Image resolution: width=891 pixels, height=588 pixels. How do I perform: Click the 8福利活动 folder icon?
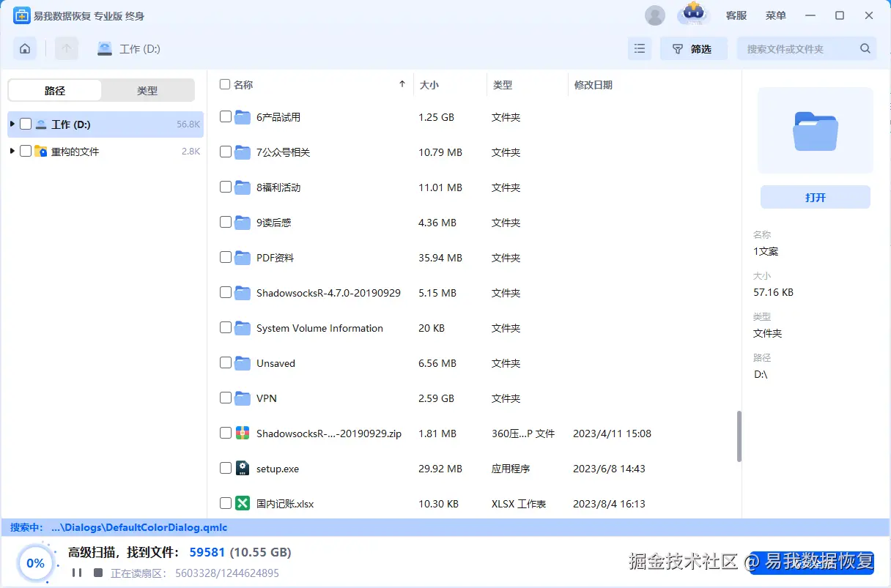[x=243, y=187]
